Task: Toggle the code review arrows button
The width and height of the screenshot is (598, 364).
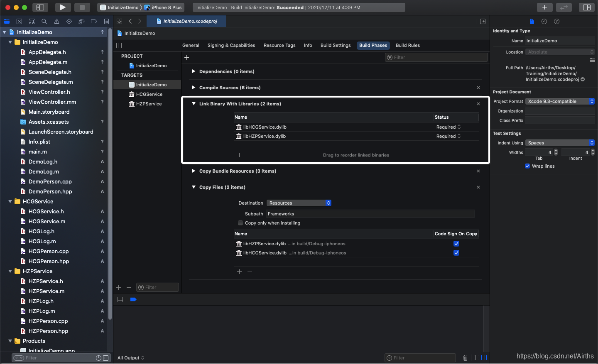Action: (564, 7)
